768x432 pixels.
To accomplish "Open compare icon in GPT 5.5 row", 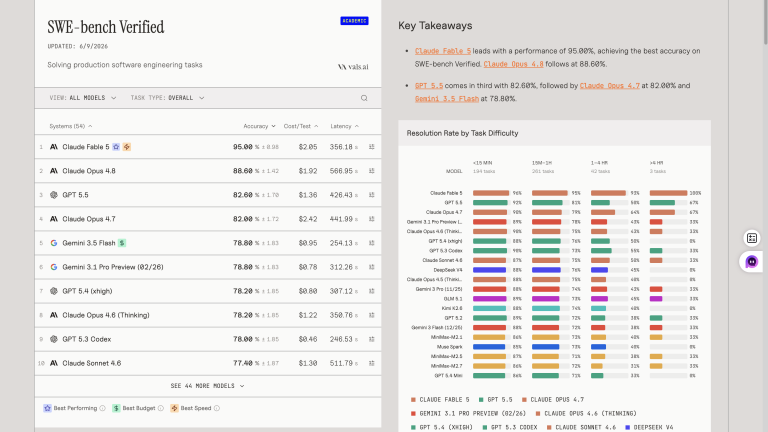I will click(x=372, y=195).
